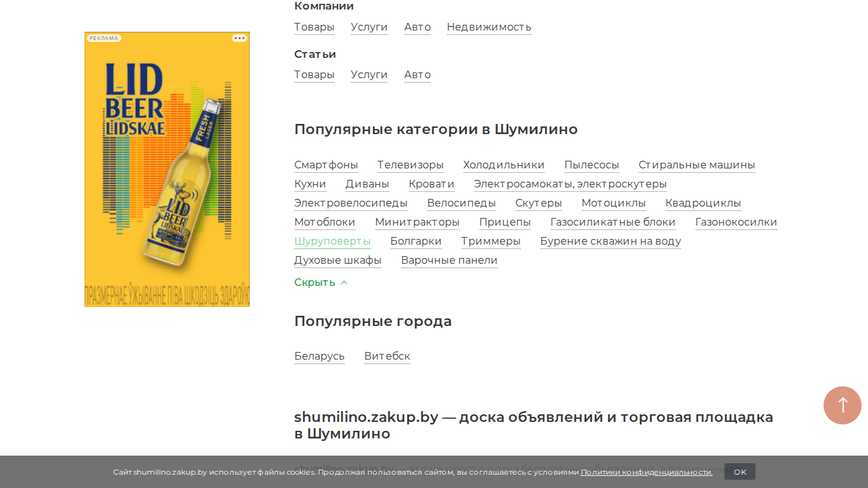868x488 pixels.
Task: Accept cookies with the OK button
Action: point(740,472)
